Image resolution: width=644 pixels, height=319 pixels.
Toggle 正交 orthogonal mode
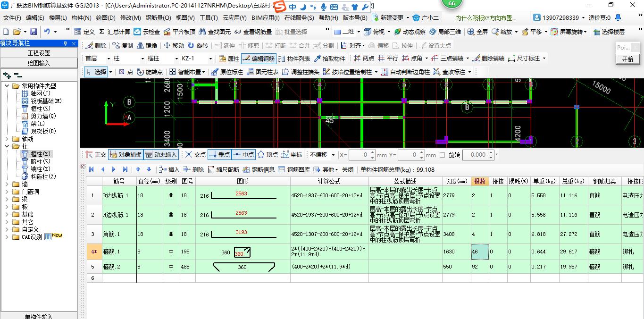click(96, 154)
